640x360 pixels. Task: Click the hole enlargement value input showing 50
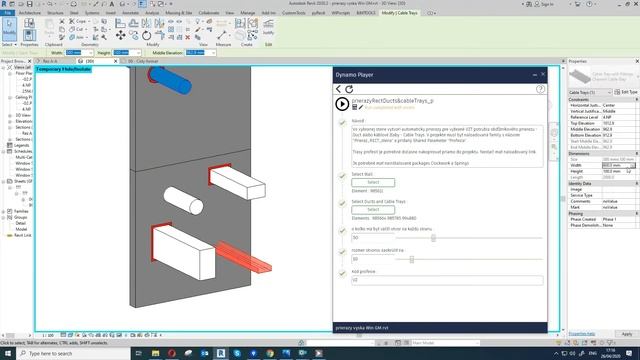coord(372,238)
